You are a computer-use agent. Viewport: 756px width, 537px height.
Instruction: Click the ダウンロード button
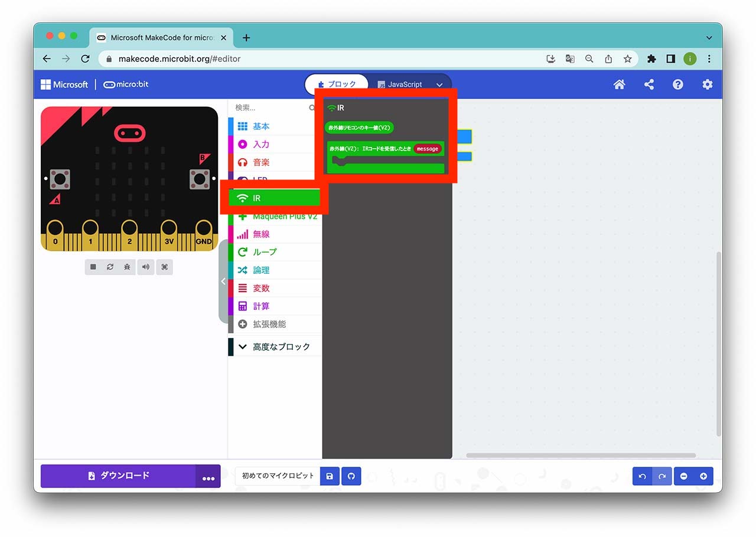(x=119, y=476)
